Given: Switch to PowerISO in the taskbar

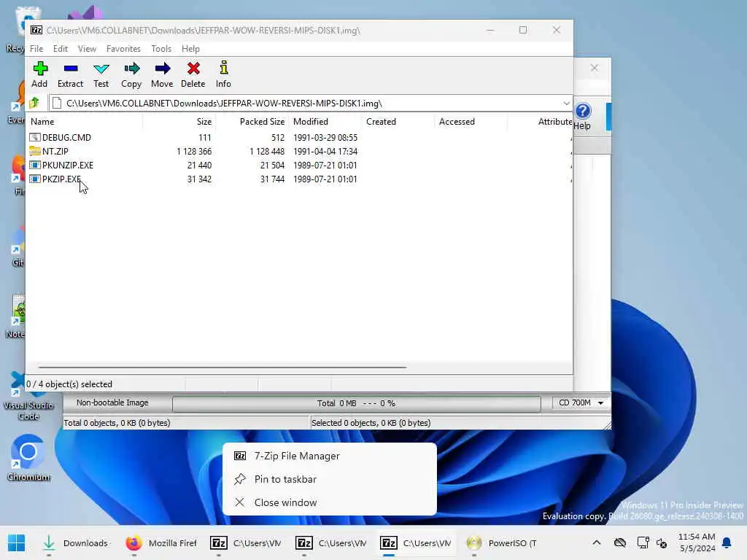Looking at the screenshot, I should (x=500, y=542).
